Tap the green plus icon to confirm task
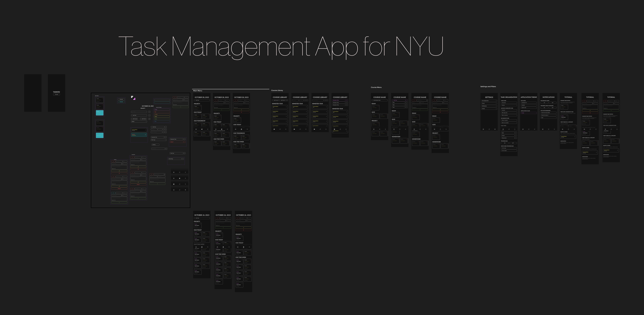Image resolution: width=644 pixels, height=315 pixels. [x=222, y=110]
